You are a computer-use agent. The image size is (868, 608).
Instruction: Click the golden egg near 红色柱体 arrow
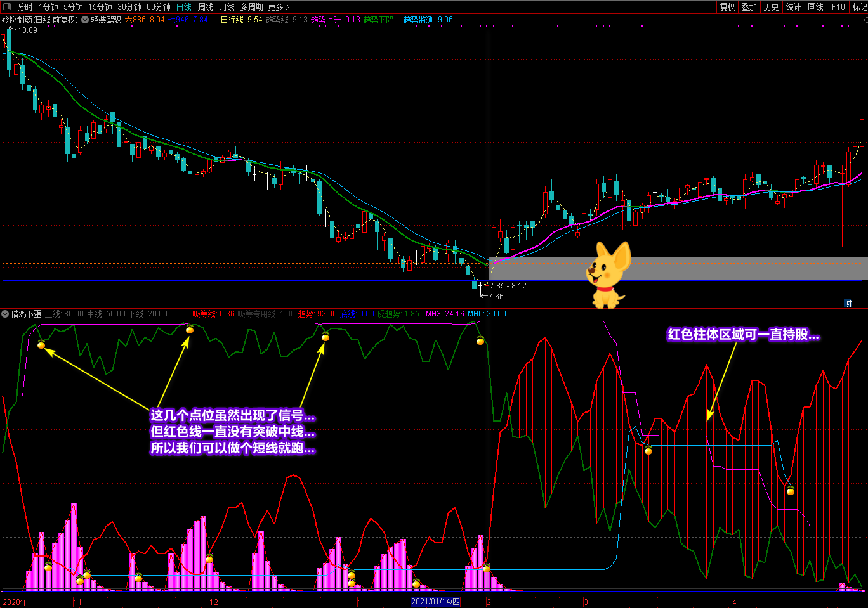[648, 451]
